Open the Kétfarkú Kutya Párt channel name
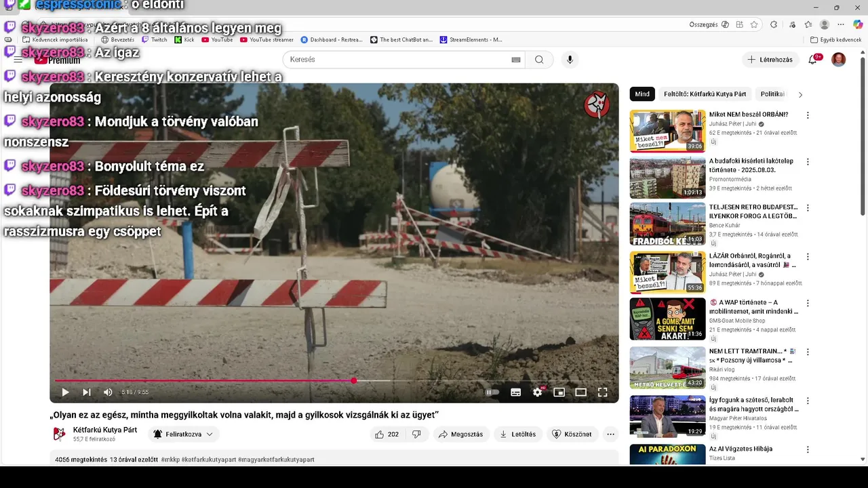868x488 pixels. pos(105,430)
